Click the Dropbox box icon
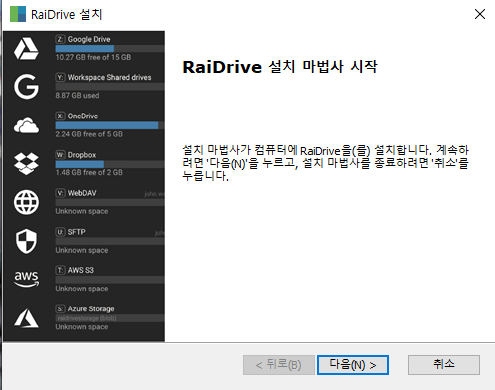Viewport: 495px width, 390px height. (x=26, y=164)
